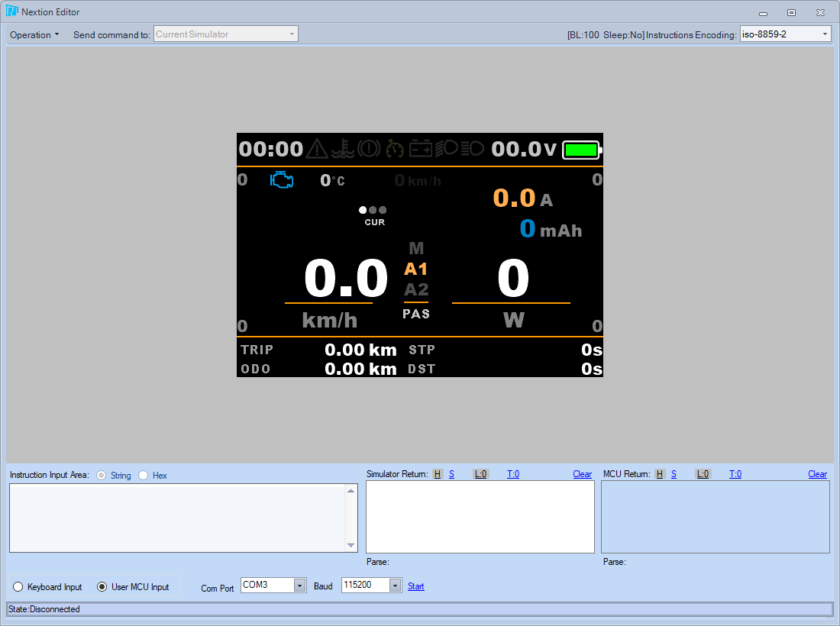Click the high beam headlight icon

click(x=472, y=150)
